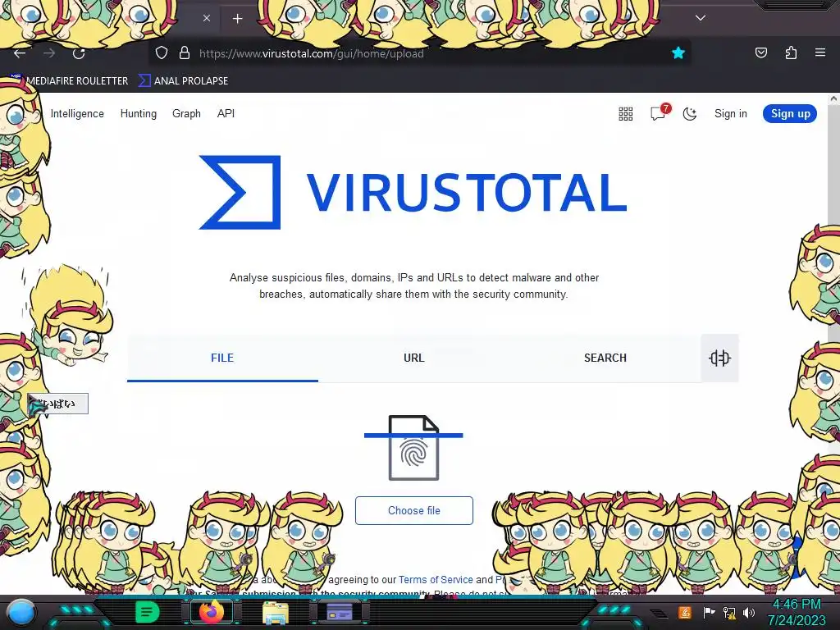Screen dimensions: 840x630
Task: Switch to the URL tab
Action: click(x=413, y=358)
